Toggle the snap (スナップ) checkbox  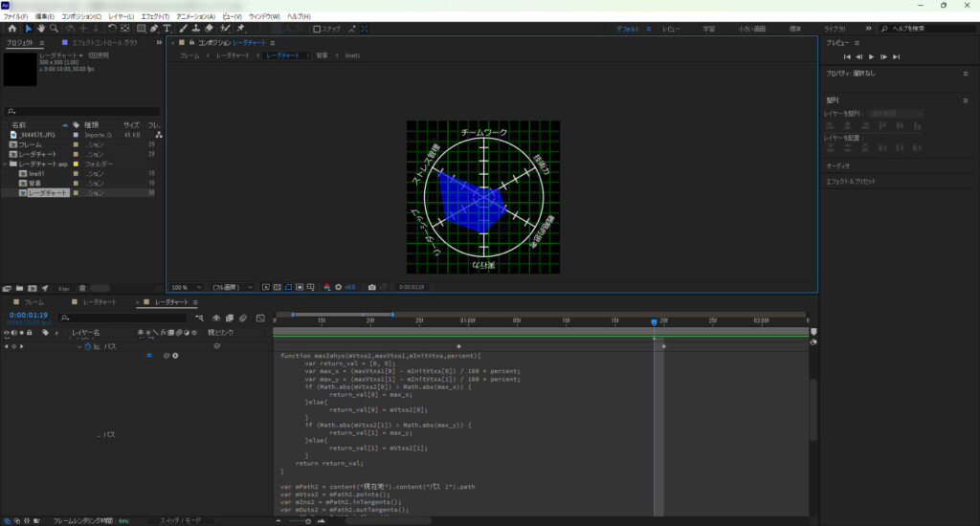coord(317,29)
